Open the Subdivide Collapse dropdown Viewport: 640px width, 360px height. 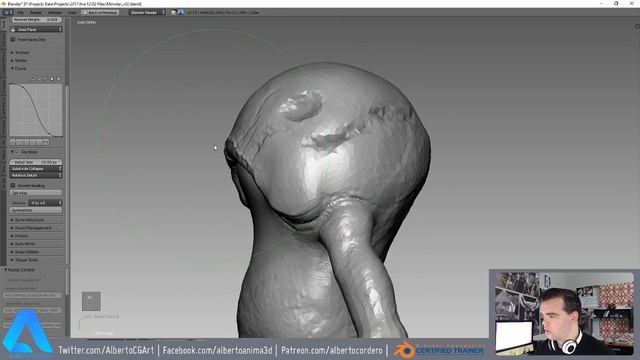[x=36, y=169]
